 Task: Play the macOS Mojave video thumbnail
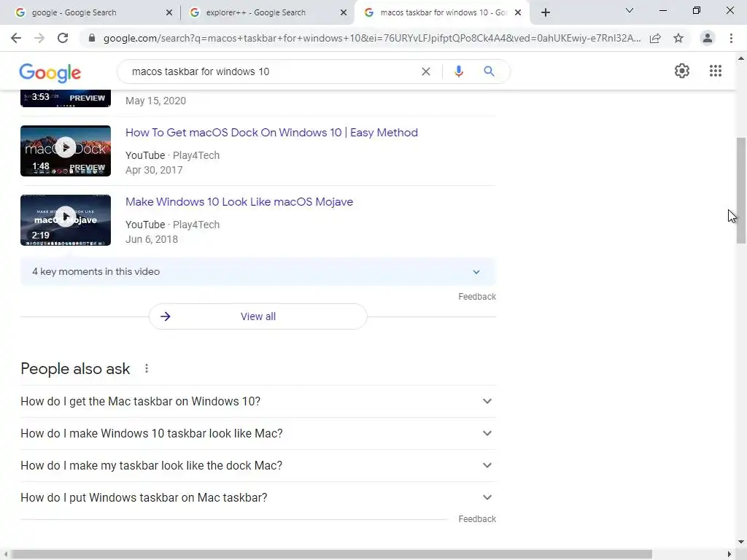(x=66, y=220)
